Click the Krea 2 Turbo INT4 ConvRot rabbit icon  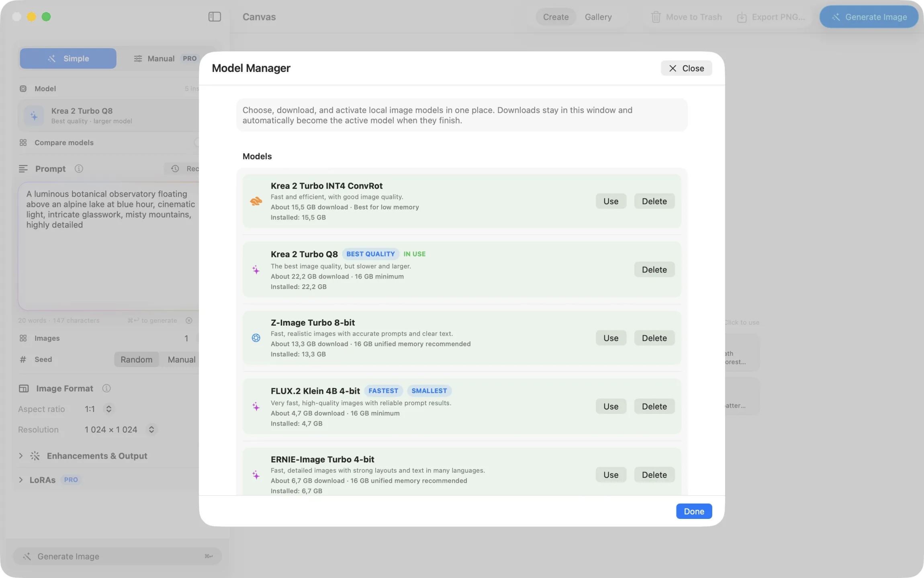[x=256, y=201]
